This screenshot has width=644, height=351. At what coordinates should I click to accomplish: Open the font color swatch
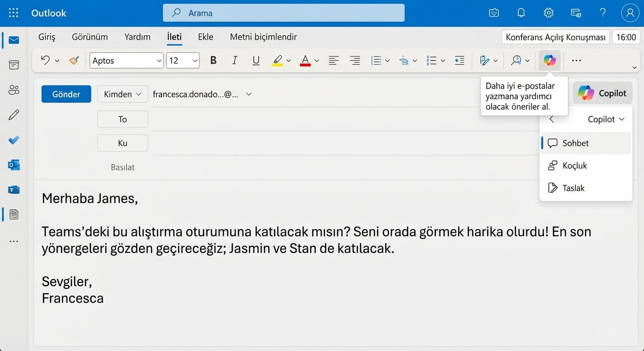pos(305,60)
